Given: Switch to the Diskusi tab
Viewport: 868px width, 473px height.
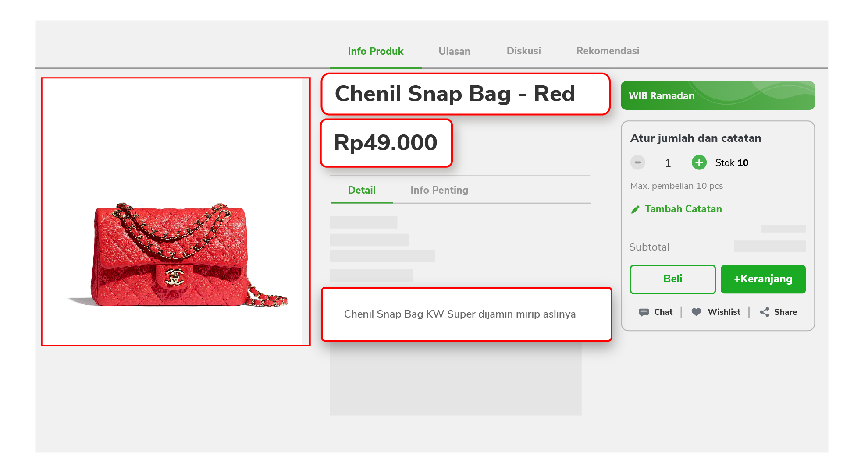Looking at the screenshot, I should pos(523,51).
